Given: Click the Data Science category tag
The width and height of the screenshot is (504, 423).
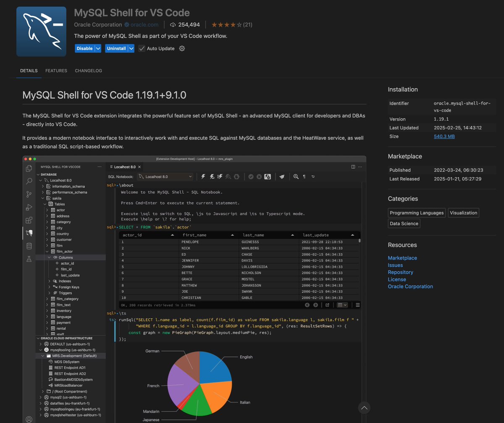Looking at the screenshot, I should 404,224.
